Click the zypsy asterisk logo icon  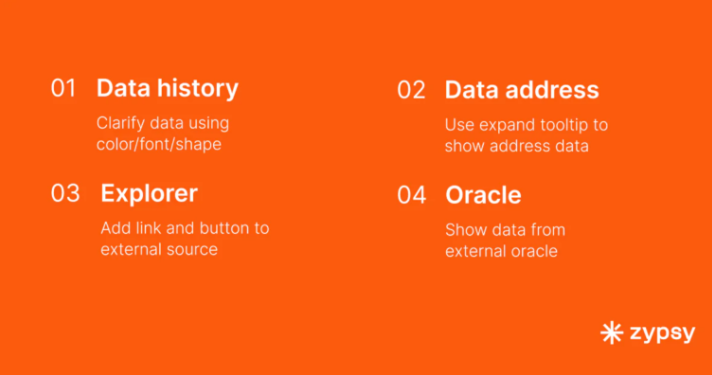611,333
